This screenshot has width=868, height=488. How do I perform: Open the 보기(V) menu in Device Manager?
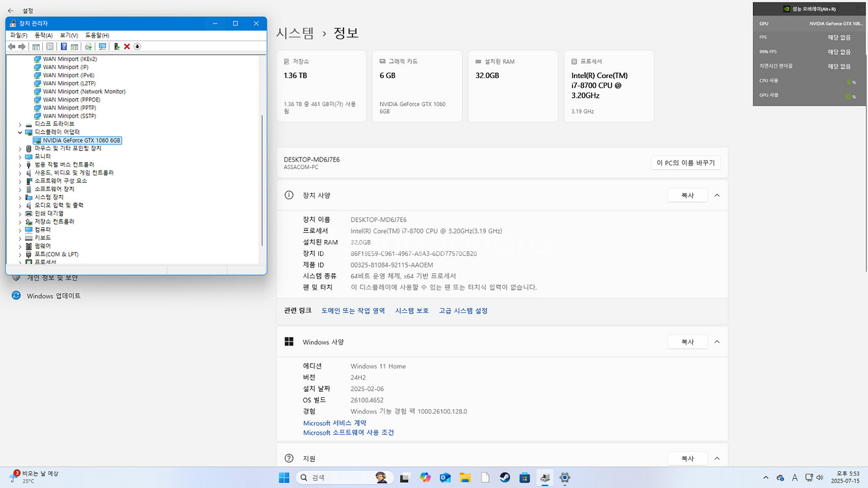tap(69, 35)
